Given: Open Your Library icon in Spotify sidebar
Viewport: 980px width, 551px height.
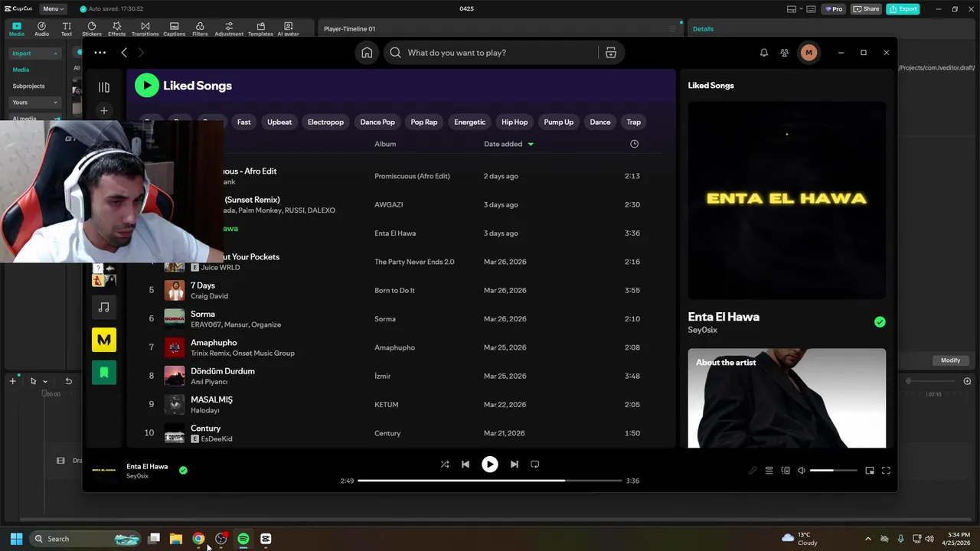Looking at the screenshot, I should pos(104,87).
